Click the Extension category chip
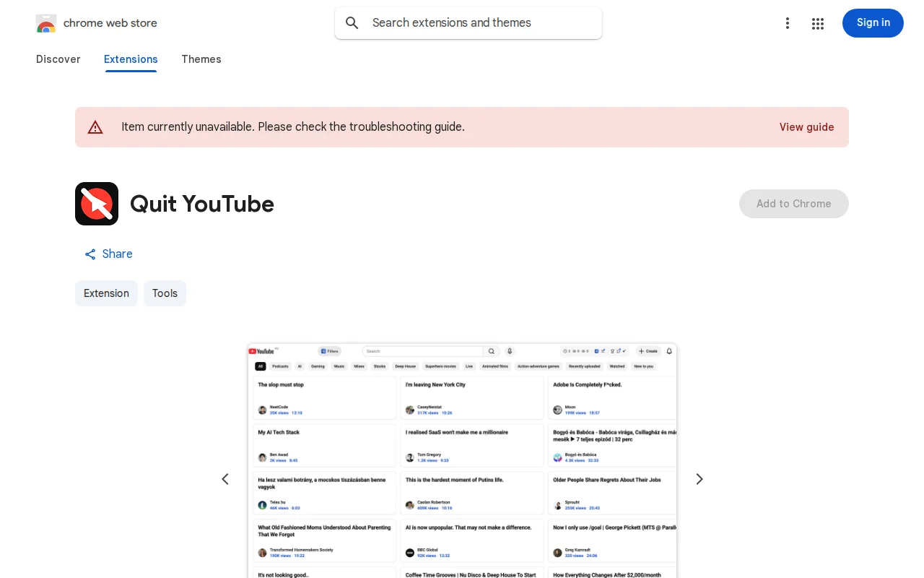Viewport: 924px width, 578px height. click(106, 293)
